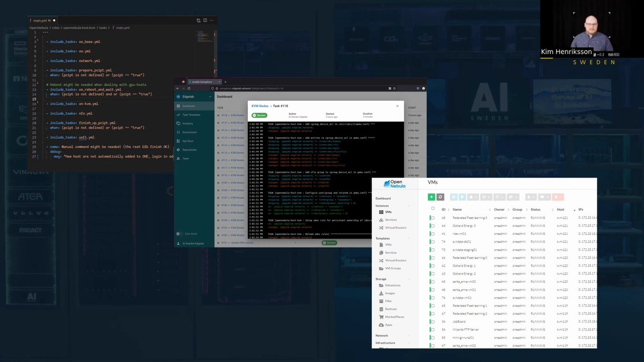Check the select-all checkbox in VMs table

433,209
